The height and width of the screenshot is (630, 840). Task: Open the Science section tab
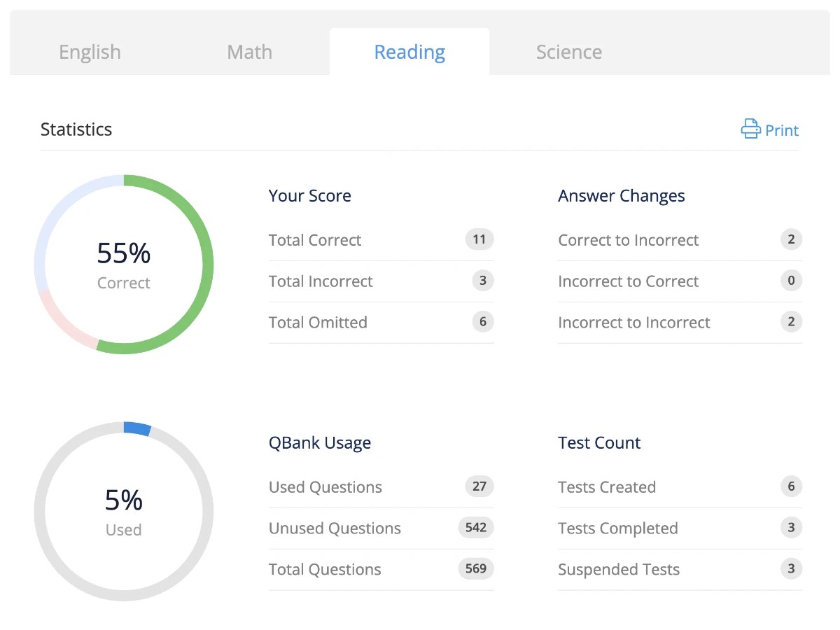coord(568,51)
